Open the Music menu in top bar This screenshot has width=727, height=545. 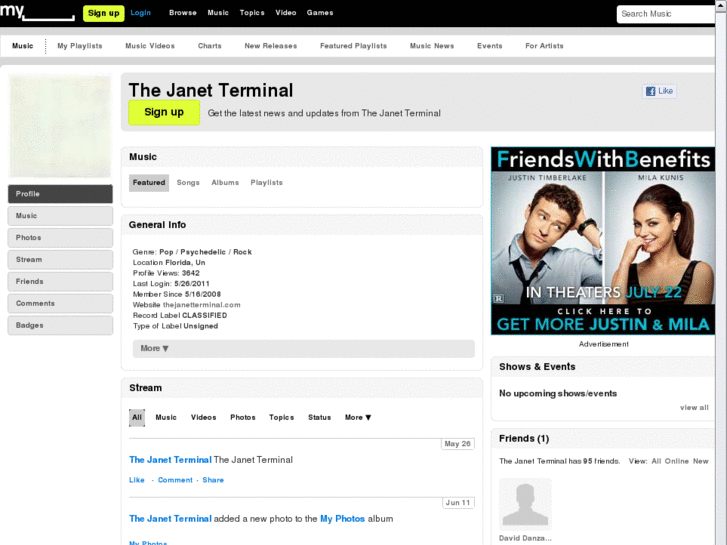(218, 13)
